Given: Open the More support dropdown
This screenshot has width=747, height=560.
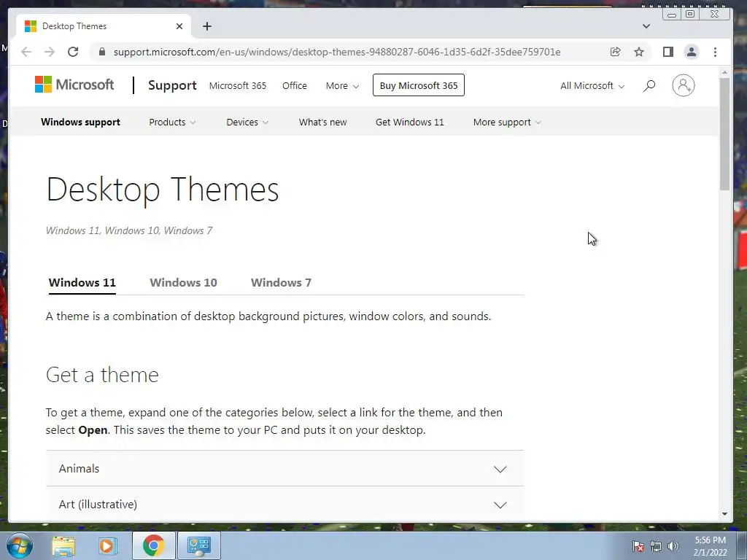Looking at the screenshot, I should click(x=507, y=122).
